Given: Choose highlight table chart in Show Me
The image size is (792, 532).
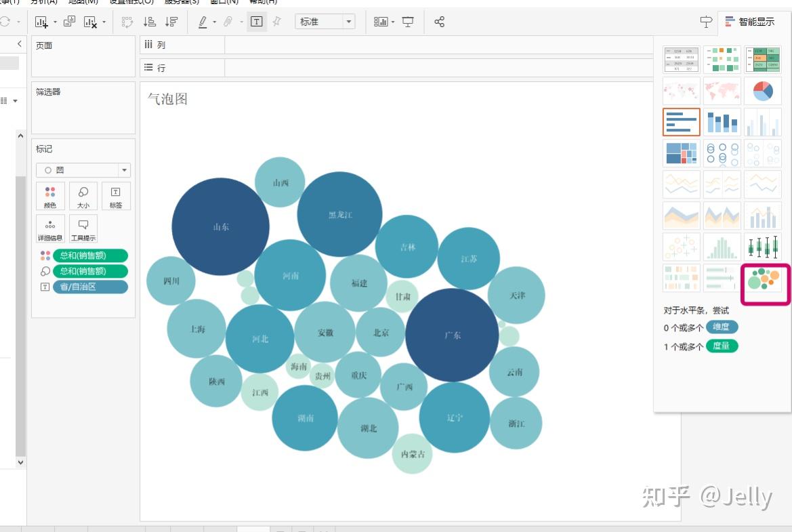Looking at the screenshot, I should (764, 60).
